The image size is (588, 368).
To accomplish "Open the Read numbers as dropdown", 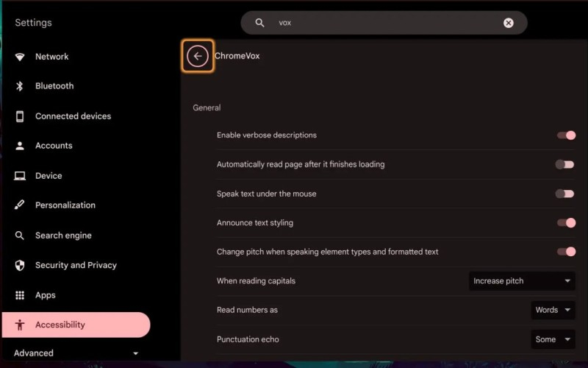I will tap(553, 310).
